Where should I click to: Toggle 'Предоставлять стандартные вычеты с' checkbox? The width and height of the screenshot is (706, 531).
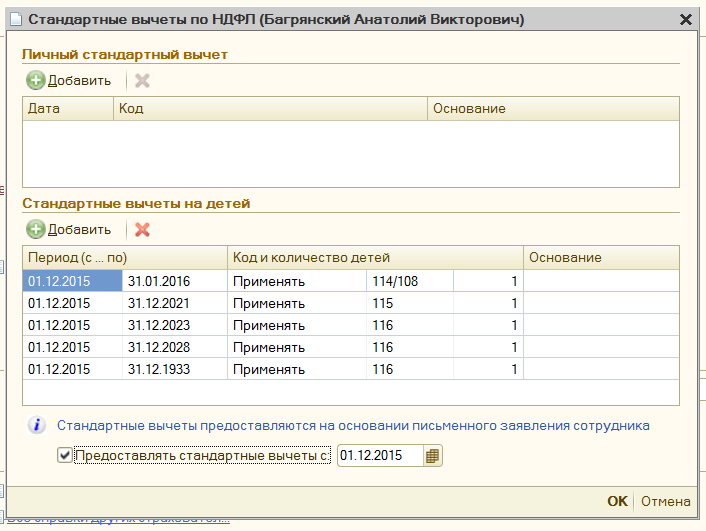coord(65,456)
